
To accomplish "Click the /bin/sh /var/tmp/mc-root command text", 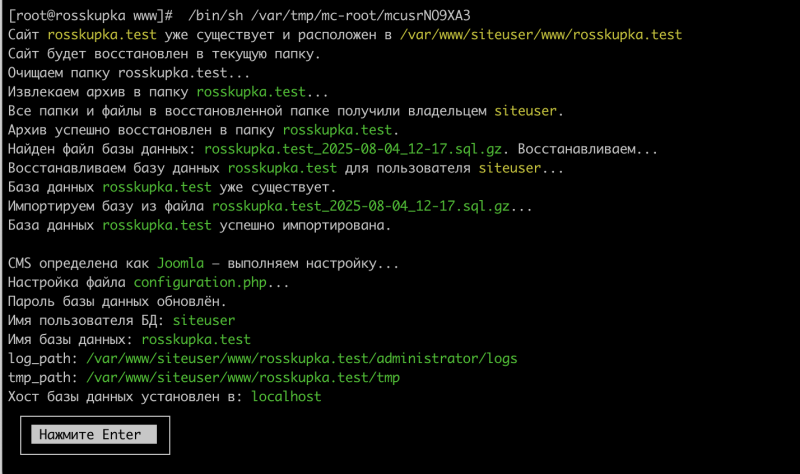I will (x=329, y=16).
